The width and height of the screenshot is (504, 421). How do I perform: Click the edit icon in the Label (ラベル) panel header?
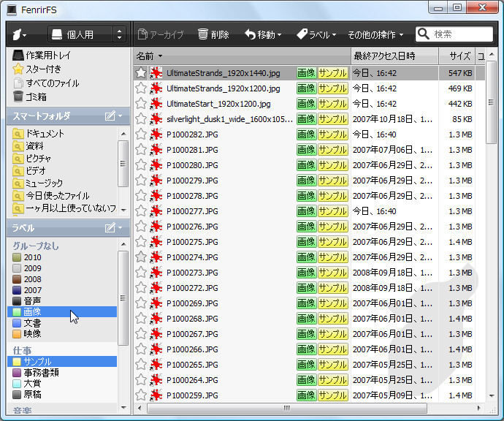110,228
